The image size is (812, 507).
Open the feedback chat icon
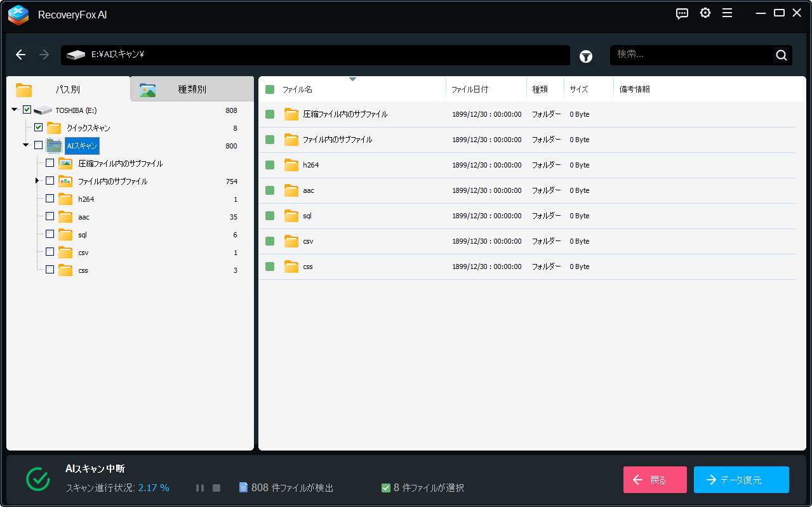pyautogui.click(x=682, y=13)
